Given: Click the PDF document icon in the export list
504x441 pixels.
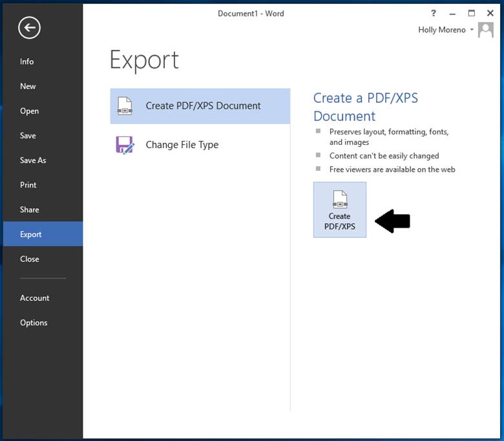Looking at the screenshot, I should (x=125, y=106).
